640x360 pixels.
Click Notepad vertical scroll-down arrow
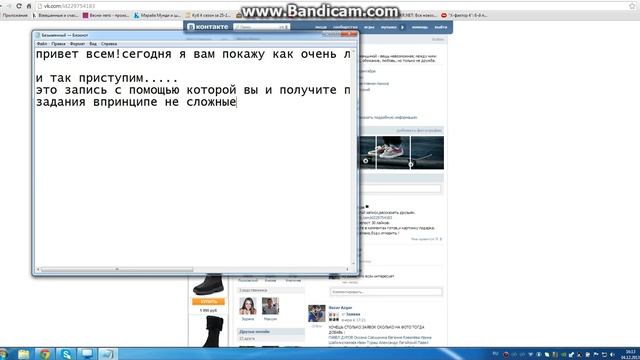[353, 264]
